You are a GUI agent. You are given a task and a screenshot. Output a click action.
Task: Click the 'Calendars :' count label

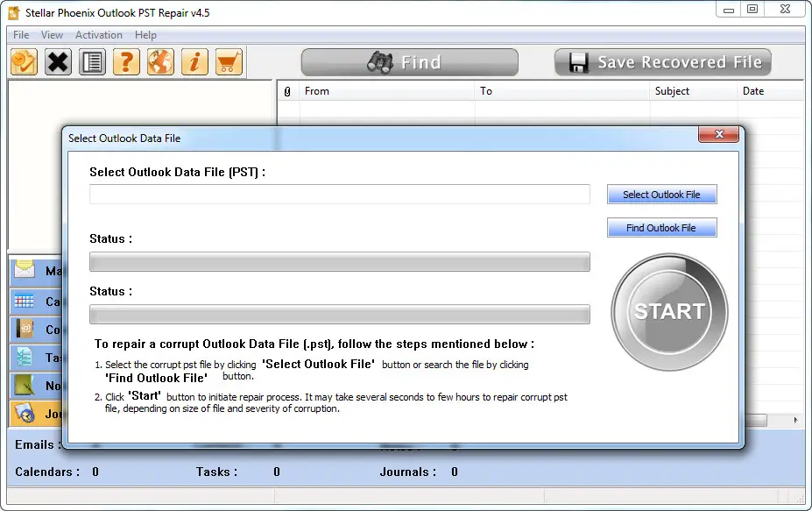[47, 472]
